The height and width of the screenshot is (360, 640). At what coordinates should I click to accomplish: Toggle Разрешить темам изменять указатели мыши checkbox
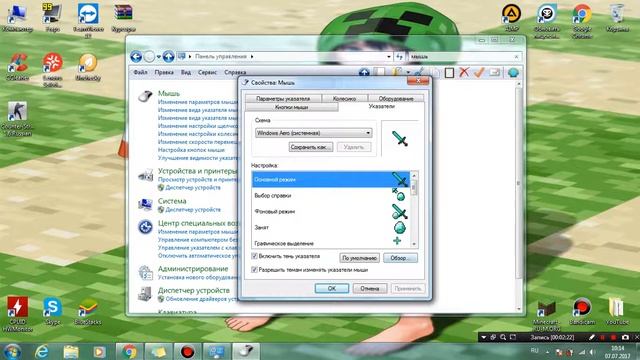pyautogui.click(x=254, y=270)
